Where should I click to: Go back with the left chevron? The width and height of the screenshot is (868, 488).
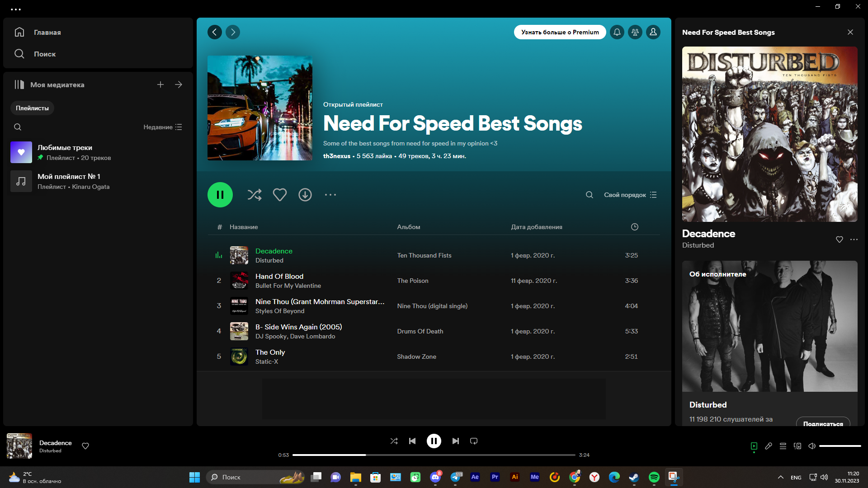pos(215,32)
